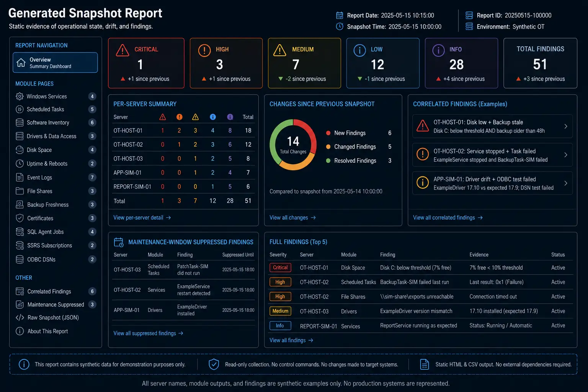Click the Software Inventory count badge 6
This screenshot has height=392, width=588.
[x=92, y=122]
